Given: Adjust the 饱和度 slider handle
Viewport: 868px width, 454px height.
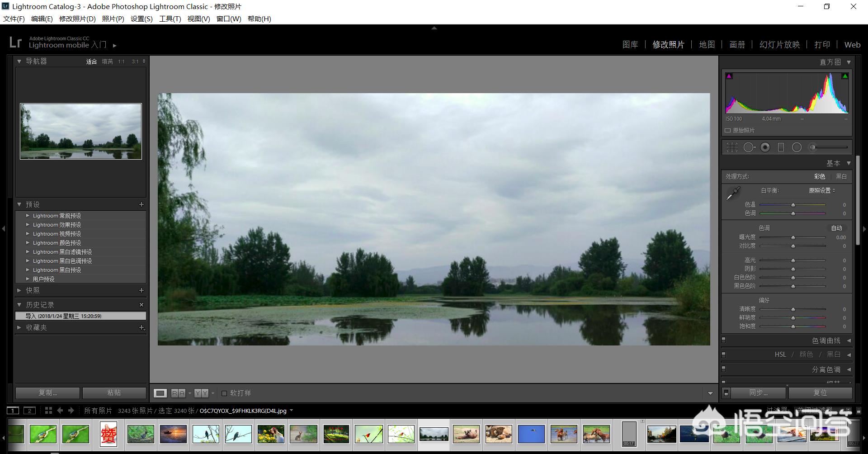Looking at the screenshot, I should pyautogui.click(x=793, y=326).
